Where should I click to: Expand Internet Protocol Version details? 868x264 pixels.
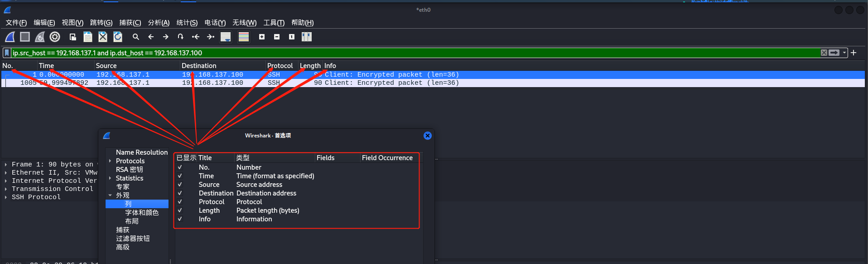click(5, 181)
